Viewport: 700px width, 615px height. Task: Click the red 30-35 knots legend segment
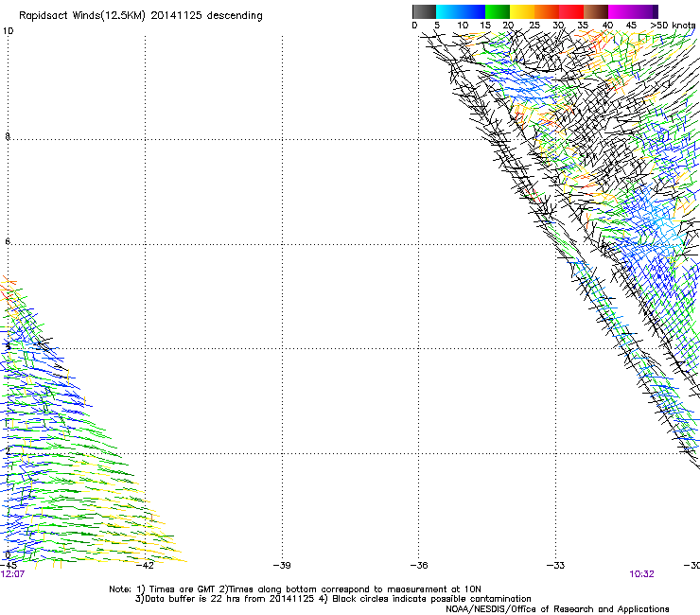571,11
